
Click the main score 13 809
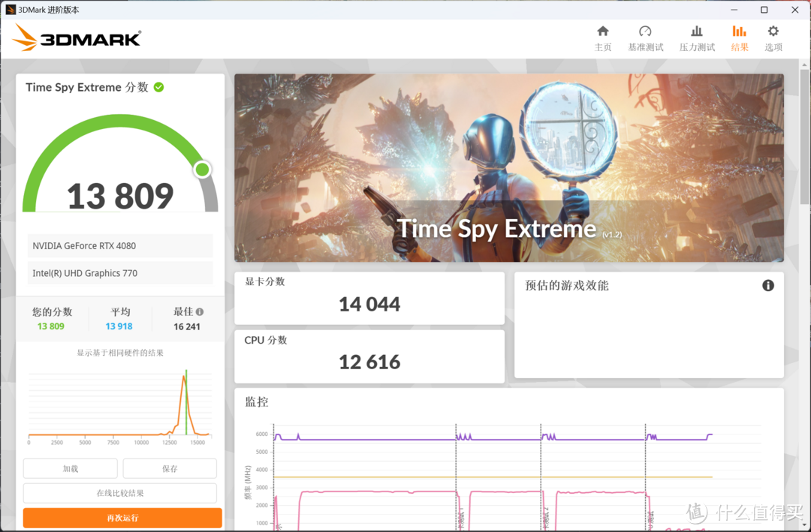[120, 196]
